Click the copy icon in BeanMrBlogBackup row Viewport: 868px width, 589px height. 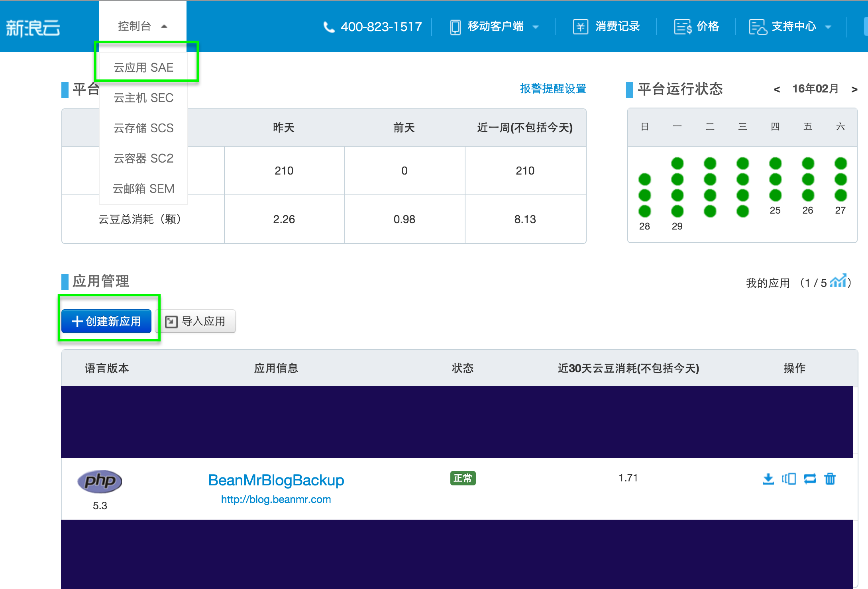(789, 479)
